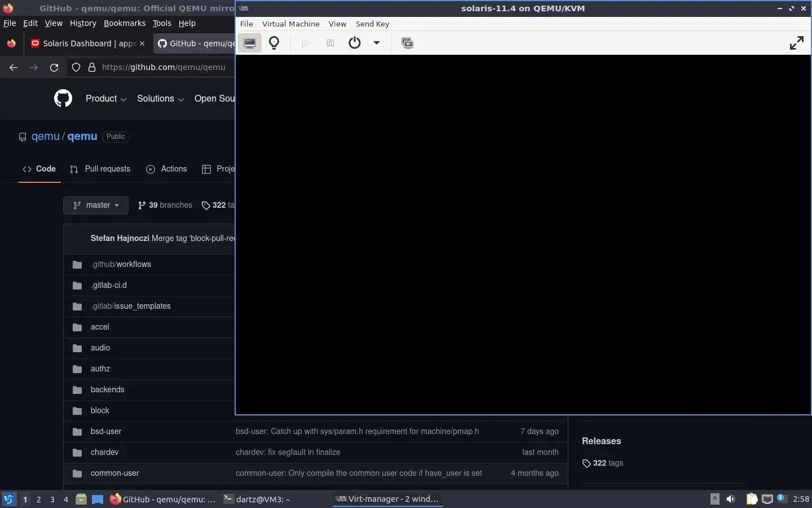Open the bsd-user folder

tap(106, 431)
